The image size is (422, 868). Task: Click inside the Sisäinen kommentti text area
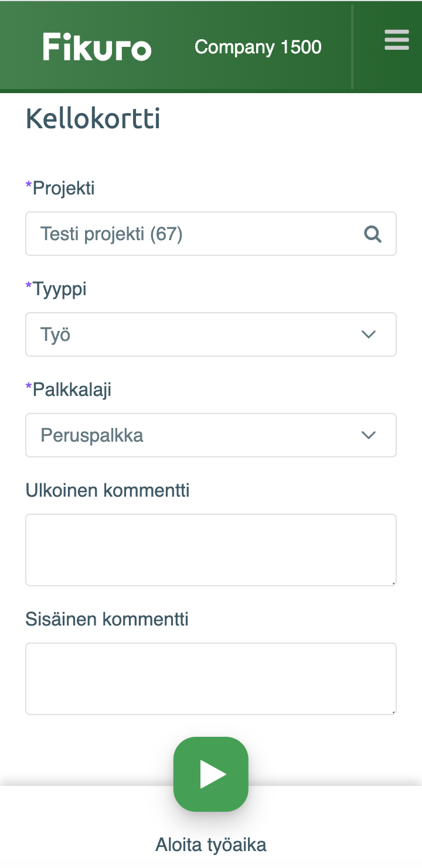211,678
